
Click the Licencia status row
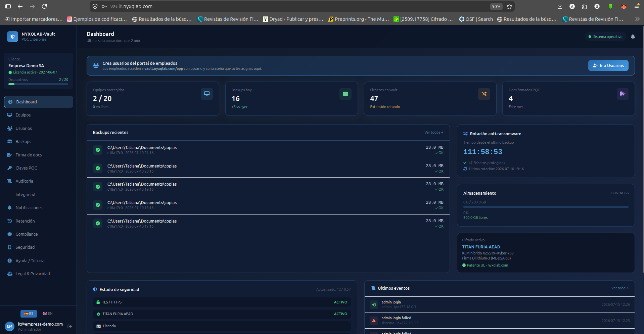(x=222, y=326)
